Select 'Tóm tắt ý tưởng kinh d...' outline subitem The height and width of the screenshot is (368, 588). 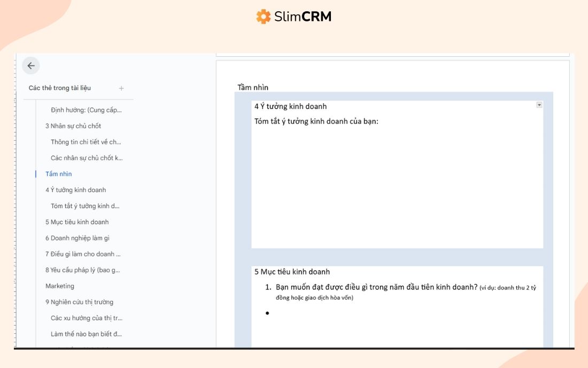click(85, 206)
